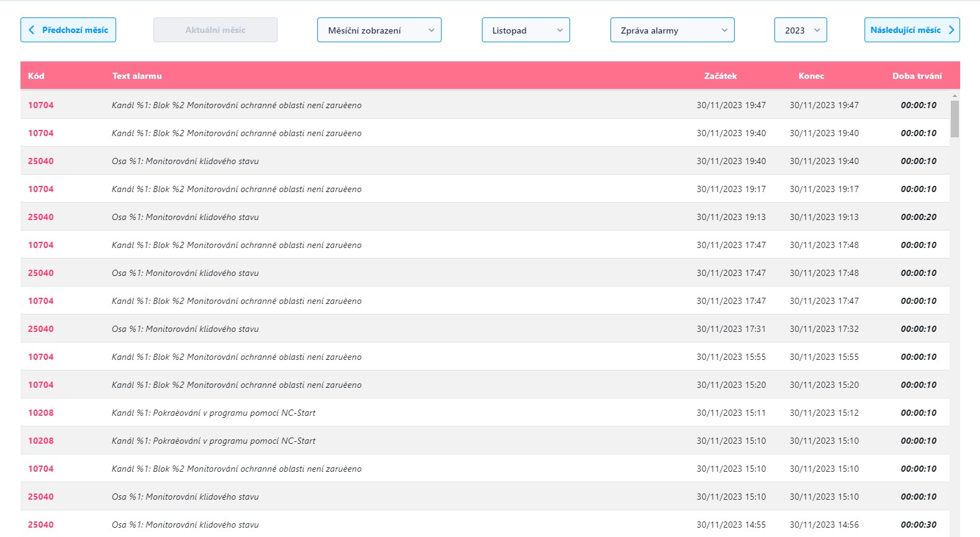980x537 pixels.
Task: Click the alarm row lasting 00:00:30
Action: (484, 525)
